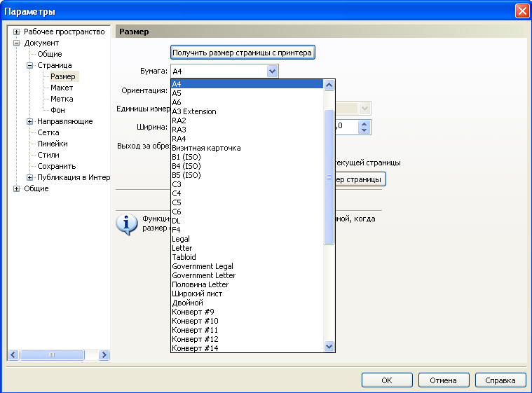Select the Размер tree item

63,76
